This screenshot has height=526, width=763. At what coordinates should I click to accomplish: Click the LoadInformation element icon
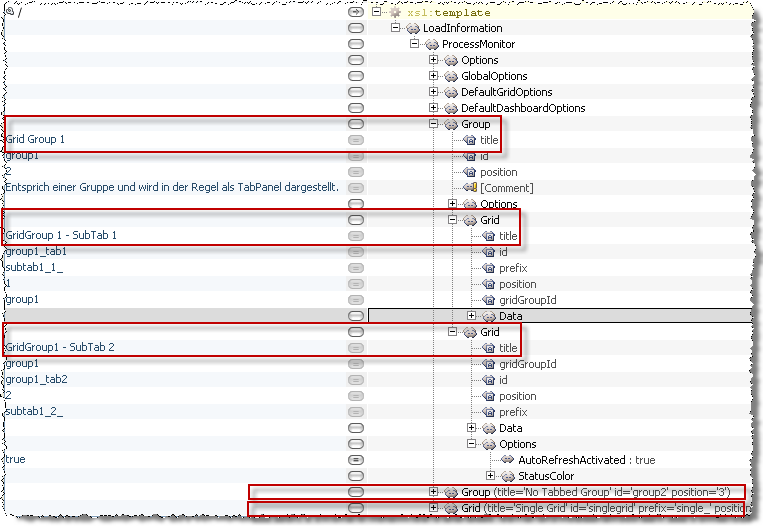[x=413, y=28]
